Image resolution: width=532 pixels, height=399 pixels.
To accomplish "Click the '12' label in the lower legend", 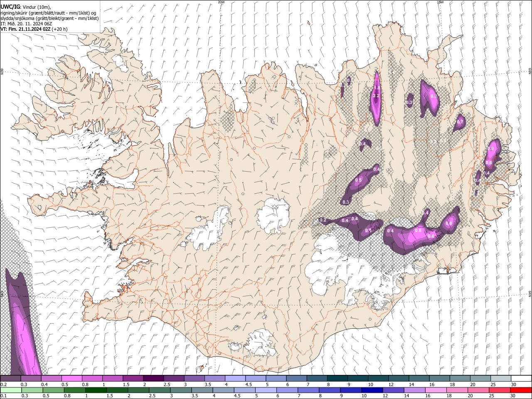I will [x=386, y=396].
